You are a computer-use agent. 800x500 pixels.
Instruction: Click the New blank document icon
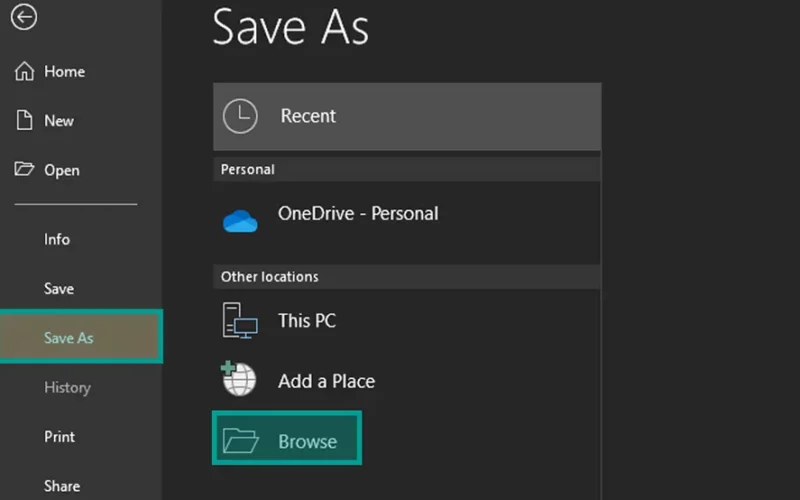pyautogui.click(x=24, y=120)
